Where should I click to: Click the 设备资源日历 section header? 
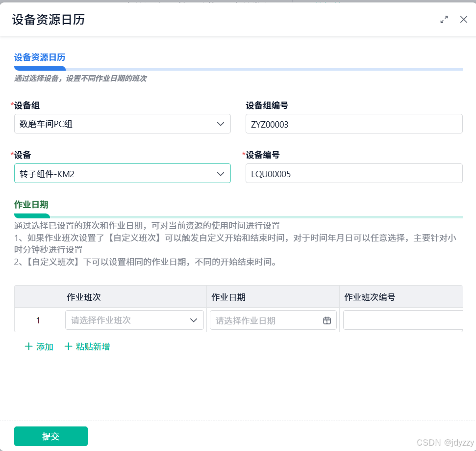40,57
